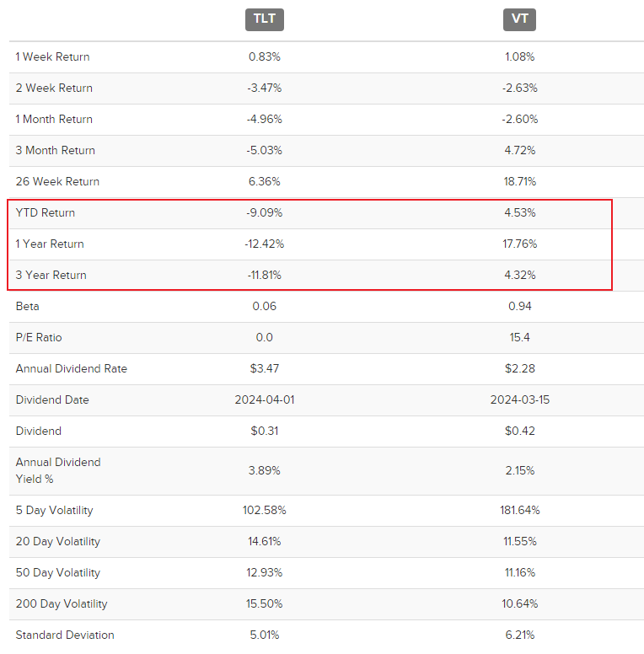The image size is (644, 654).
Task: Click TLT's Dividend Date 2024-04-01
Action: [x=265, y=400]
